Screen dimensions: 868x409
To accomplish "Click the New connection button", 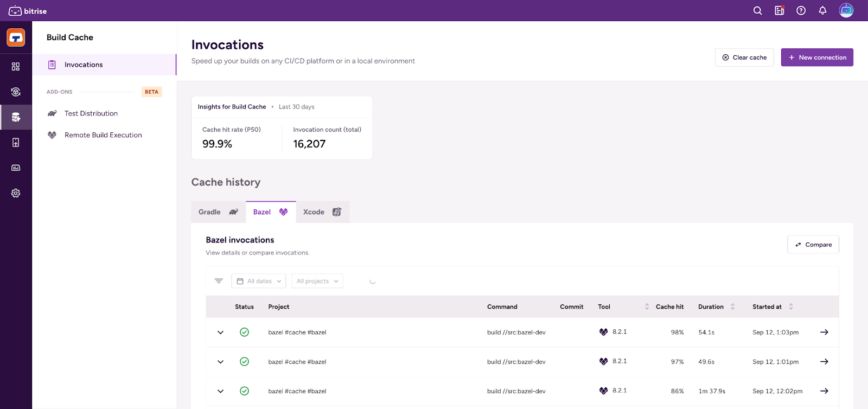I will click(816, 57).
